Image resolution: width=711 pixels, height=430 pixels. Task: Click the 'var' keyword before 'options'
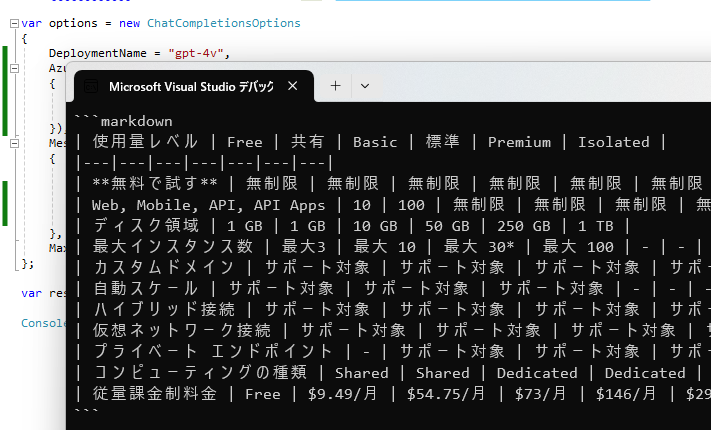coord(31,23)
